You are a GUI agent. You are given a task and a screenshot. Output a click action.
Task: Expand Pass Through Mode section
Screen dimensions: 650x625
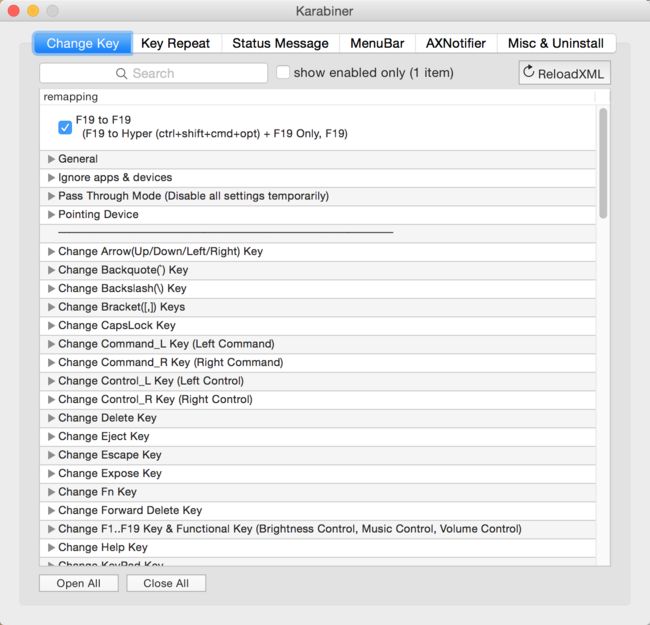tap(51, 196)
